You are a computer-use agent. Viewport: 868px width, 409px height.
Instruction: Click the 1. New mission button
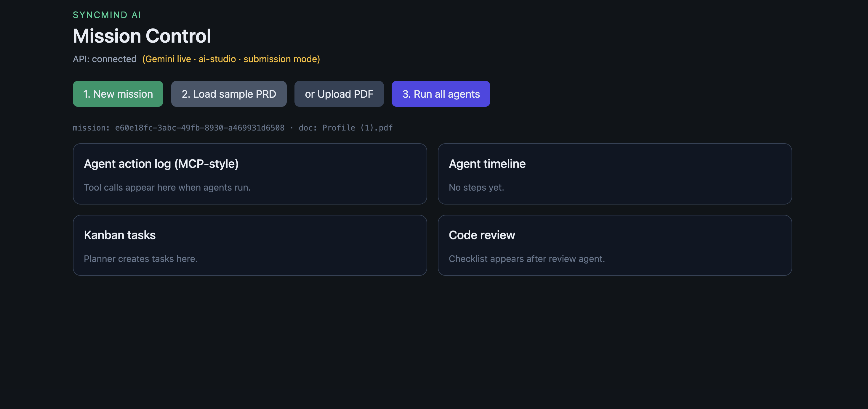[118, 94]
